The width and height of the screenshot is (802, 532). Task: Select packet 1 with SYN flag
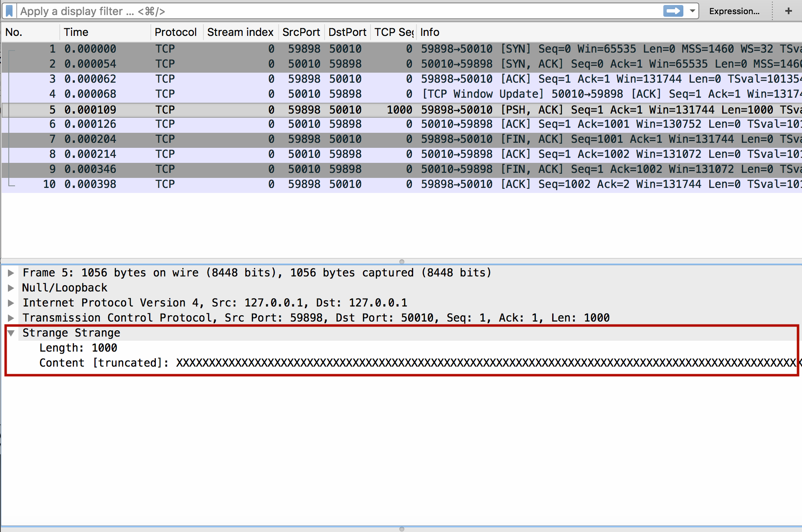click(401, 49)
